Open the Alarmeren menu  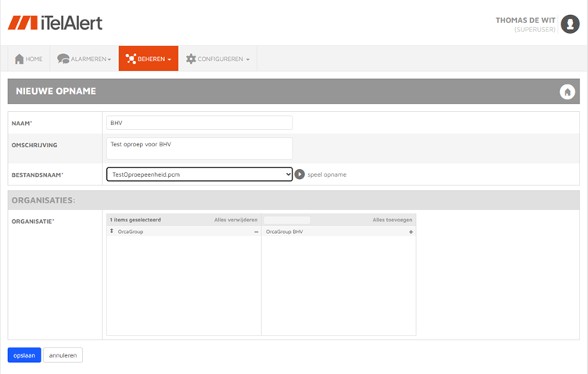click(84, 59)
